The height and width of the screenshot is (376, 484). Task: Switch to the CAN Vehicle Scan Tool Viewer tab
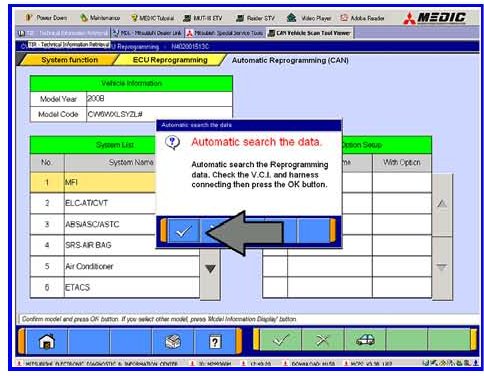[309, 33]
